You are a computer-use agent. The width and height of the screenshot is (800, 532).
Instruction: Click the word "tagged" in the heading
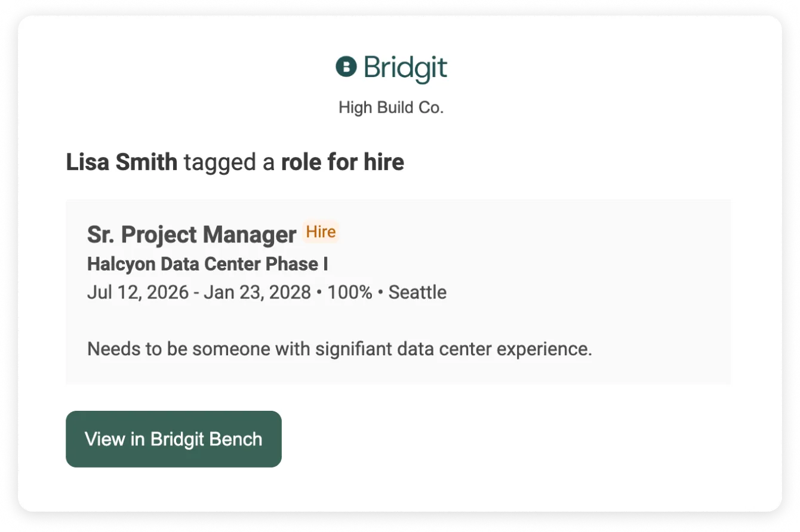(x=219, y=162)
